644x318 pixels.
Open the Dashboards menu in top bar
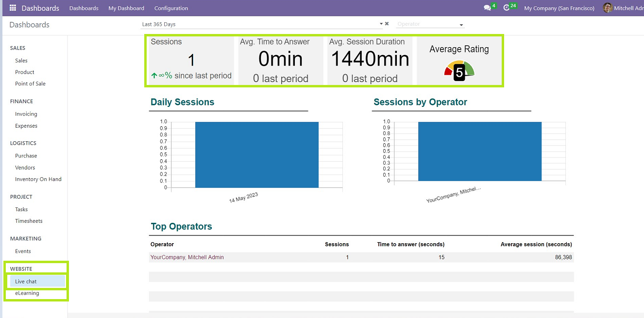(x=84, y=8)
